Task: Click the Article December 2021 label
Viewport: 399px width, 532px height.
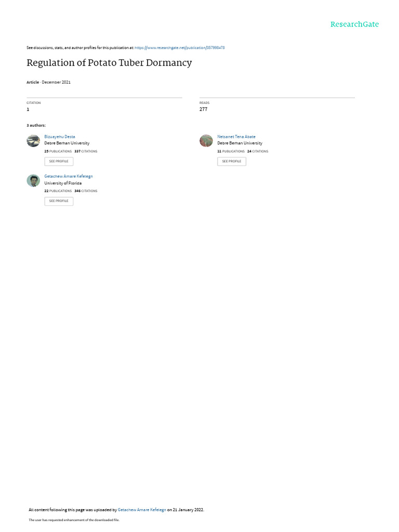Action: point(48,83)
